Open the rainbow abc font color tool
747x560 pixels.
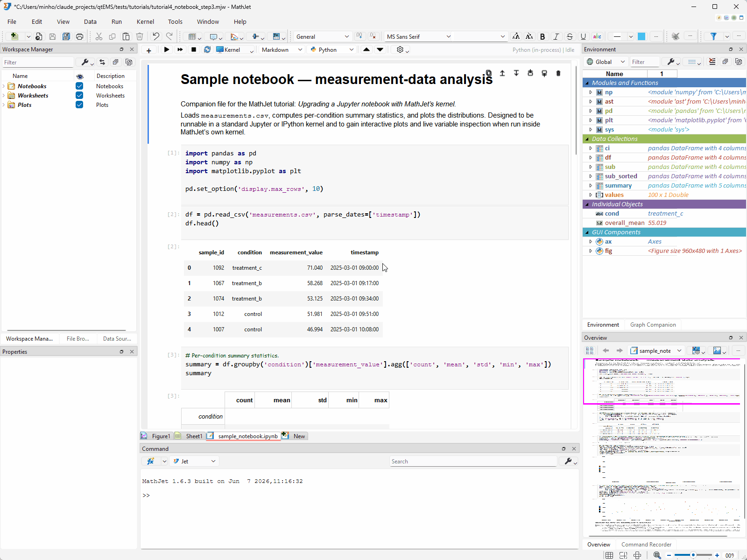pyautogui.click(x=597, y=36)
